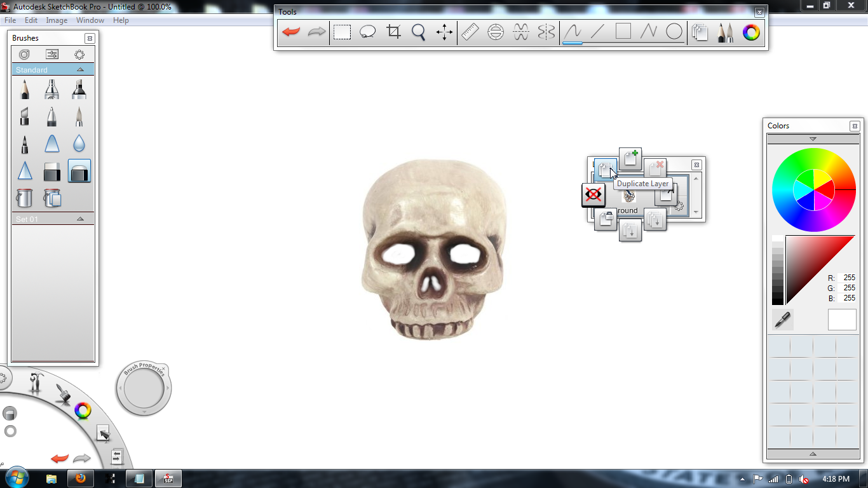
Task: Open the Layer editor from Tools toolbar
Action: (x=700, y=32)
